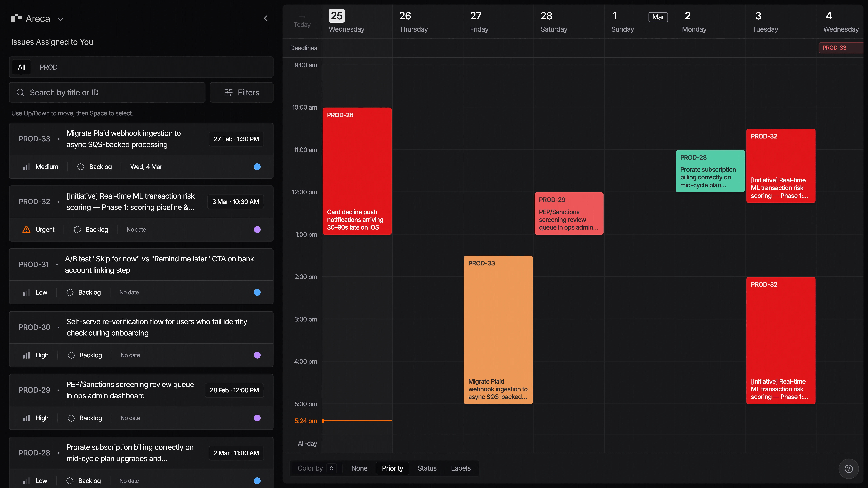Switch color mode to None

click(x=359, y=468)
